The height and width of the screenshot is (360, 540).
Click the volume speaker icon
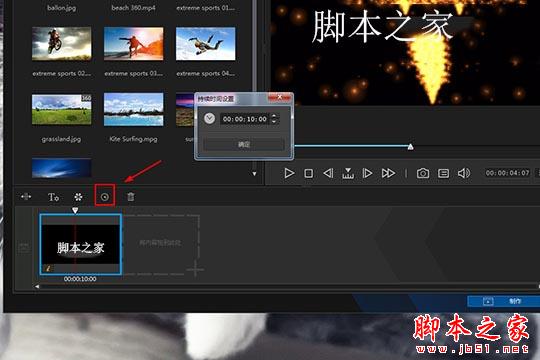(x=464, y=173)
